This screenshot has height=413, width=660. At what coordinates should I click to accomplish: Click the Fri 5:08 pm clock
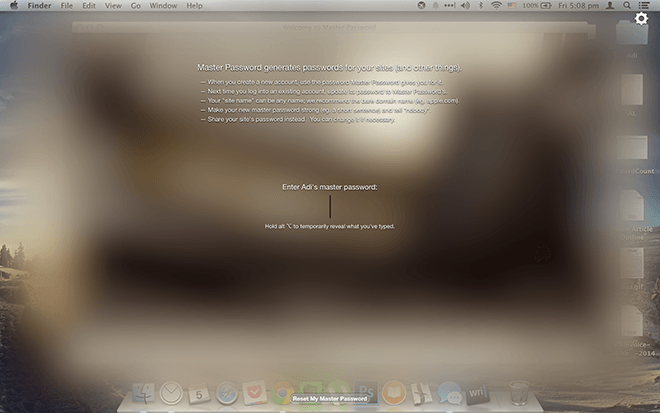(578, 5)
